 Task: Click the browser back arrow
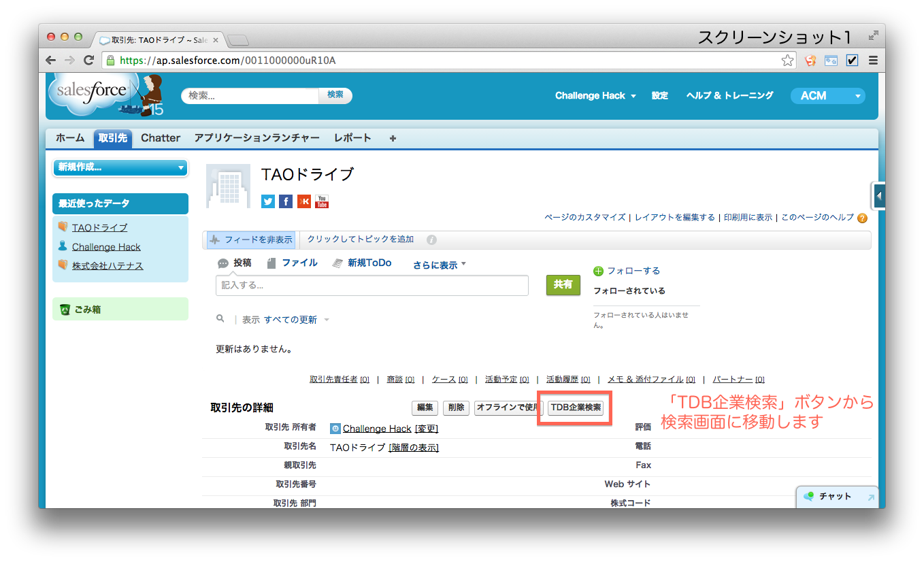click(x=51, y=60)
